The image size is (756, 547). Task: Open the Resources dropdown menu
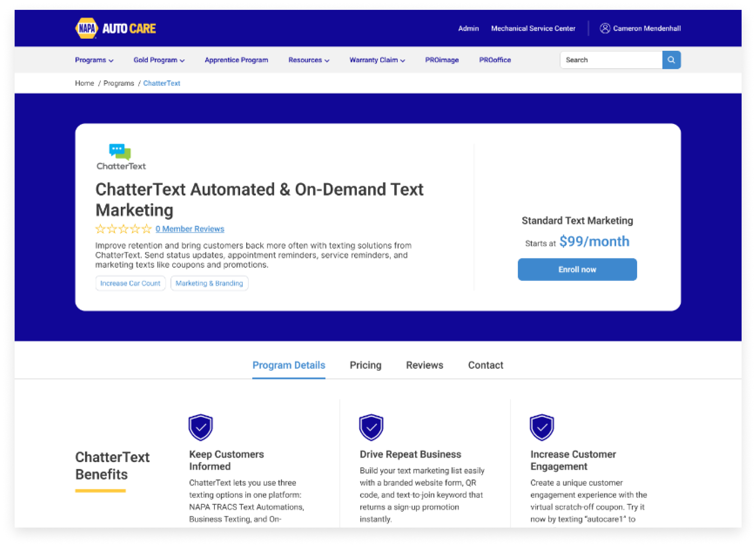(x=309, y=60)
